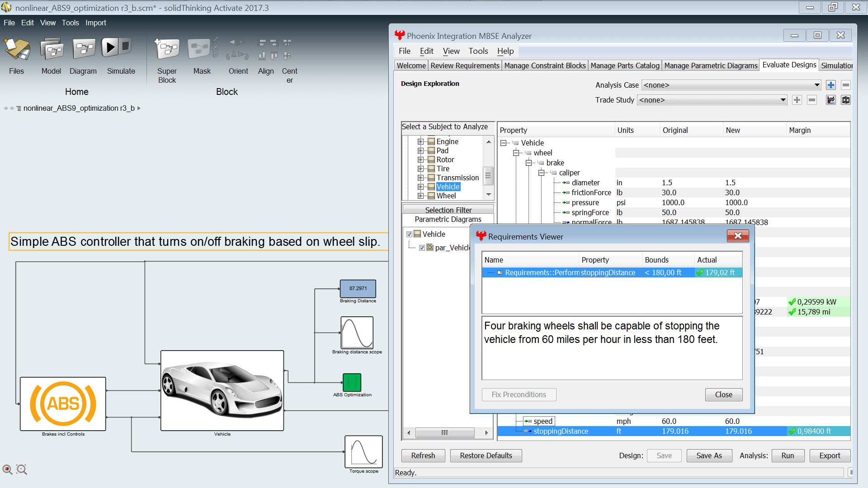Image resolution: width=868 pixels, height=488 pixels.
Task: Open the Files icon in Activate ribbon
Action: (17, 49)
